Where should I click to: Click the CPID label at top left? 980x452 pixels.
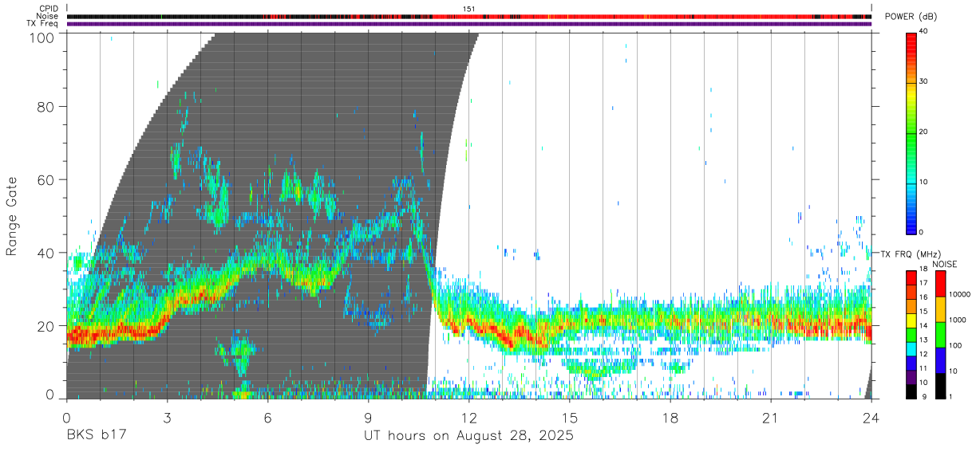click(x=49, y=9)
